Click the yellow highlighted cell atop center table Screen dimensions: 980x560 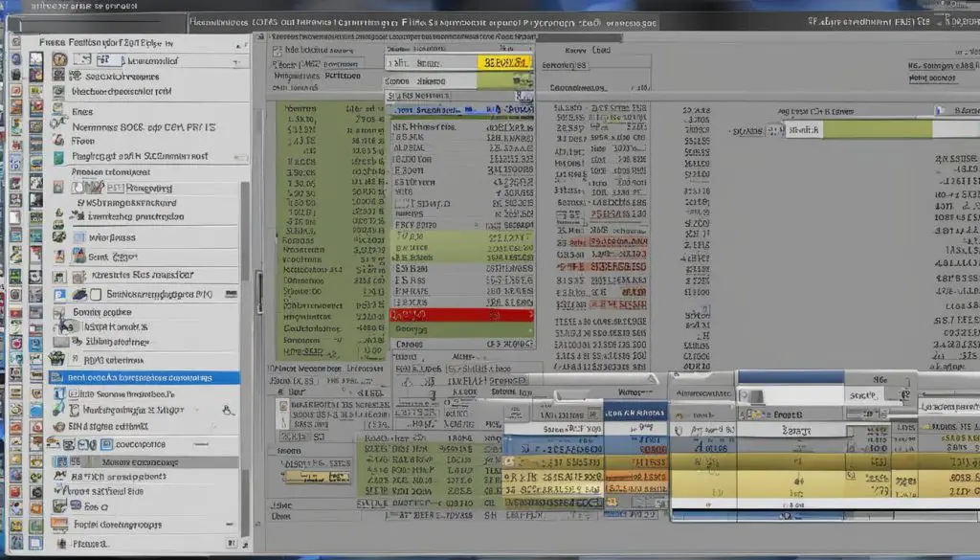(504, 62)
